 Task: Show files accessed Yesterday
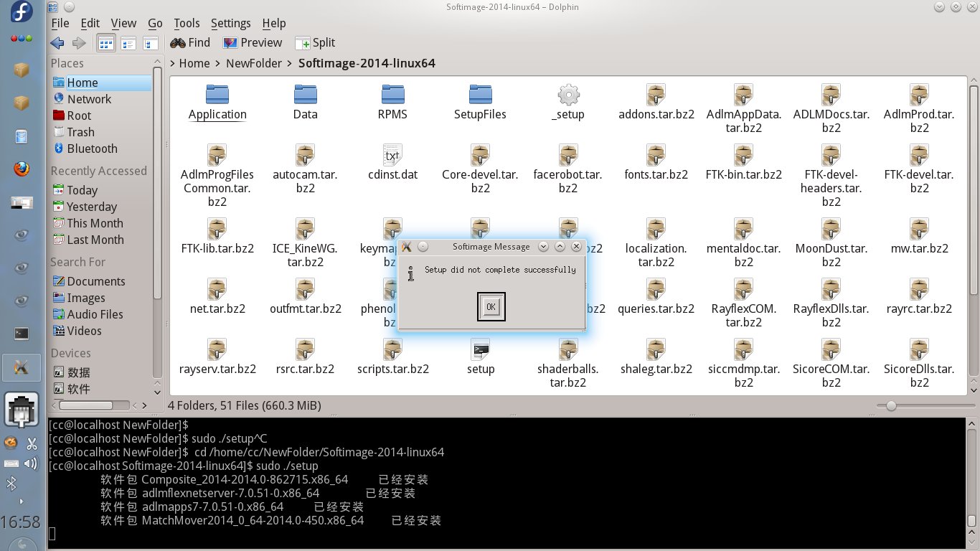point(100,207)
